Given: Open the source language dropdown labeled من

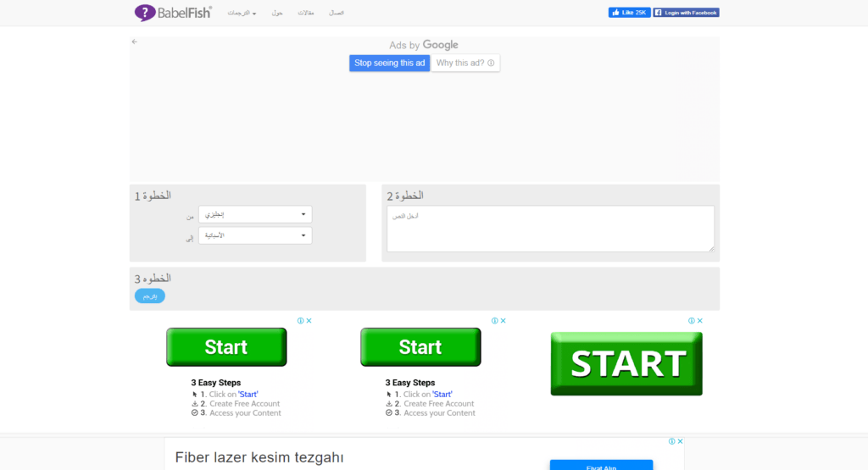Looking at the screenshot, I should coord(255,215).
